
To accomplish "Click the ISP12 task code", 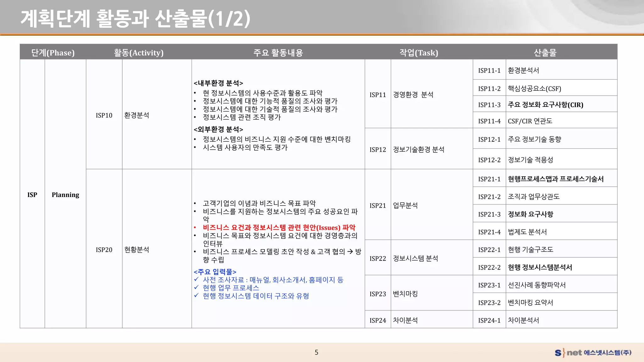I will pos(378,150).
